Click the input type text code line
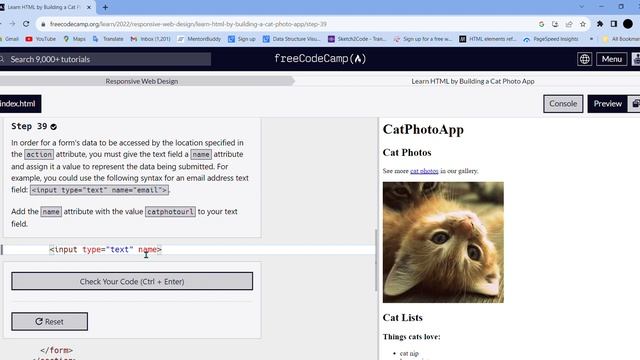This screenshot has width=640, height=360. 105,249
